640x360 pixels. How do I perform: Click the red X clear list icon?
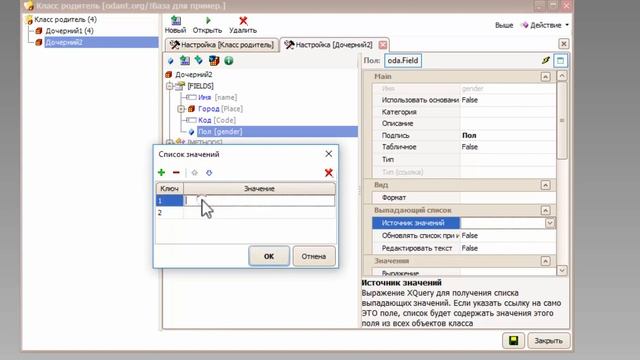[329, 173]
